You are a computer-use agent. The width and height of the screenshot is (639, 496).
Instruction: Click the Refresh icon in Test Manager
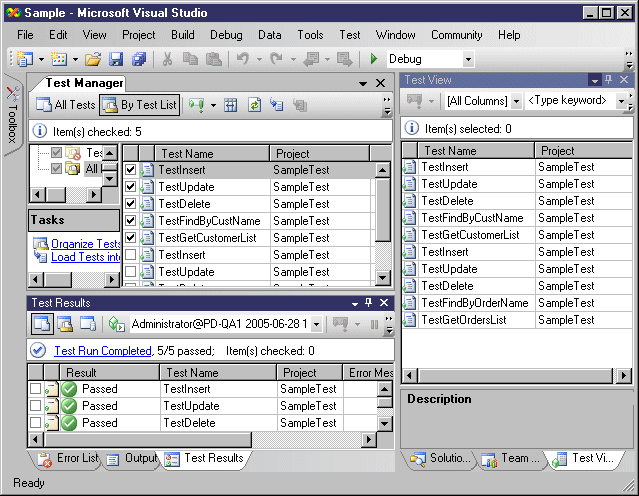click(x=255, y=106)
